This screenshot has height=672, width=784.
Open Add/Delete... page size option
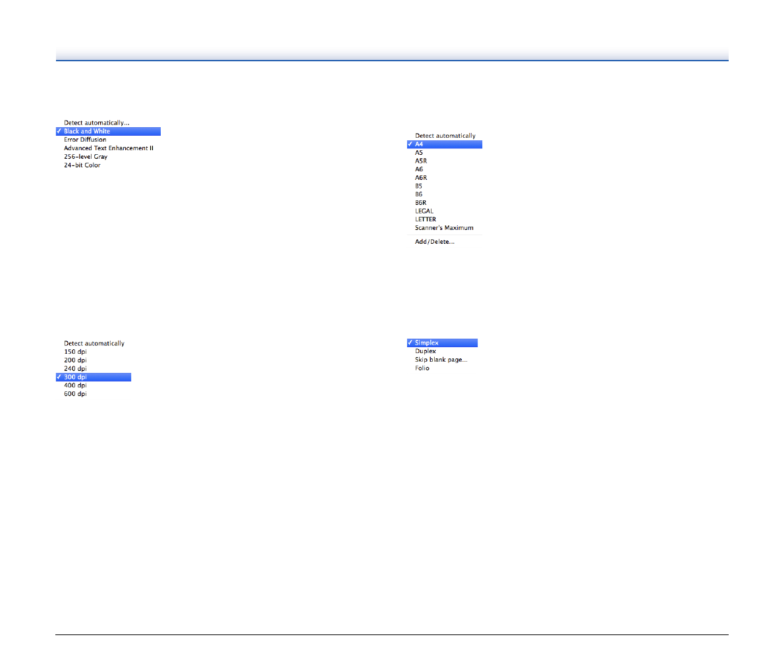(435, 242)
